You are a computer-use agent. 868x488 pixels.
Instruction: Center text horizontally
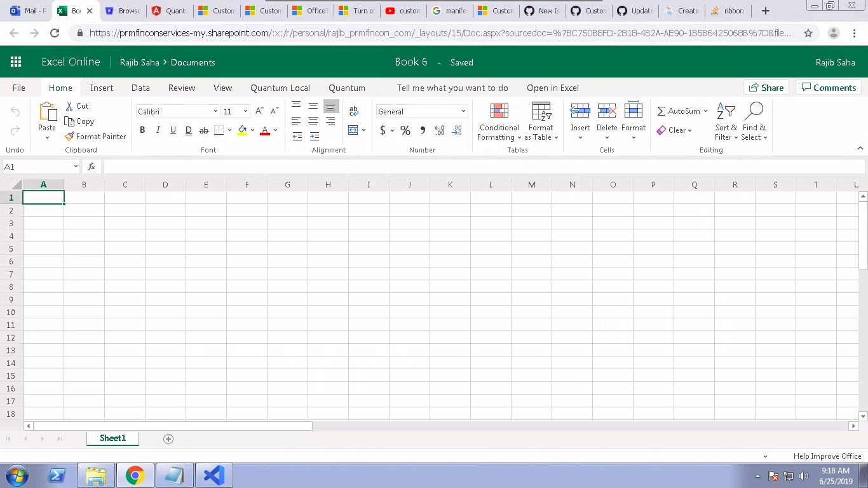point(313,121)
